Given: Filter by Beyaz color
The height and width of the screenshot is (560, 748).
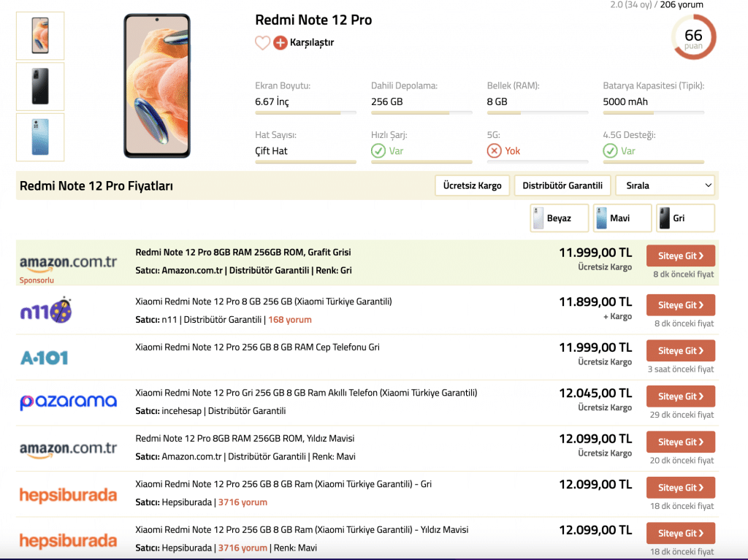Looking at the screenshot, I should pyautogui.click(x=559, y=218).
